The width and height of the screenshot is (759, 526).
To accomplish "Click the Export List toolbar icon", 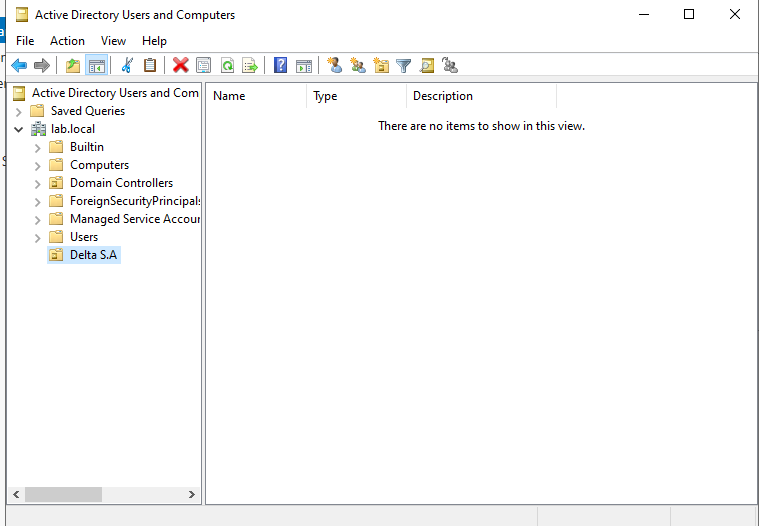I will [x=250, y=66].
